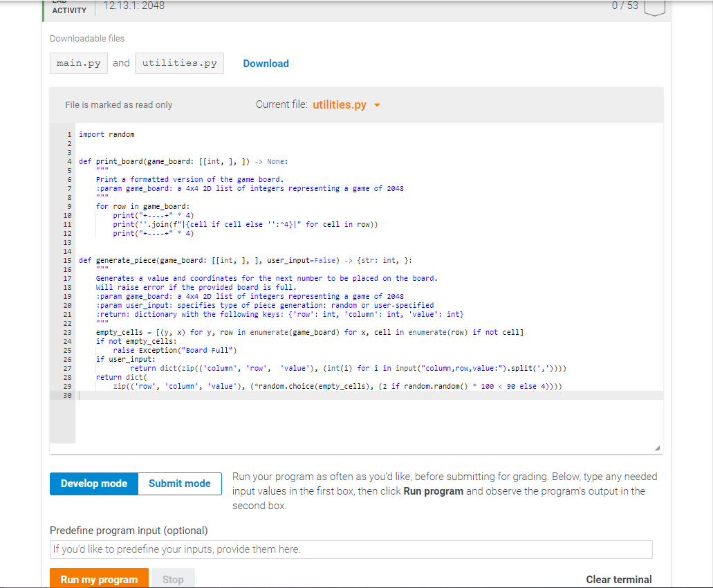Click the 'Will raise error' docstring line
Screen dimensions: 713x588
pos(196,287)
